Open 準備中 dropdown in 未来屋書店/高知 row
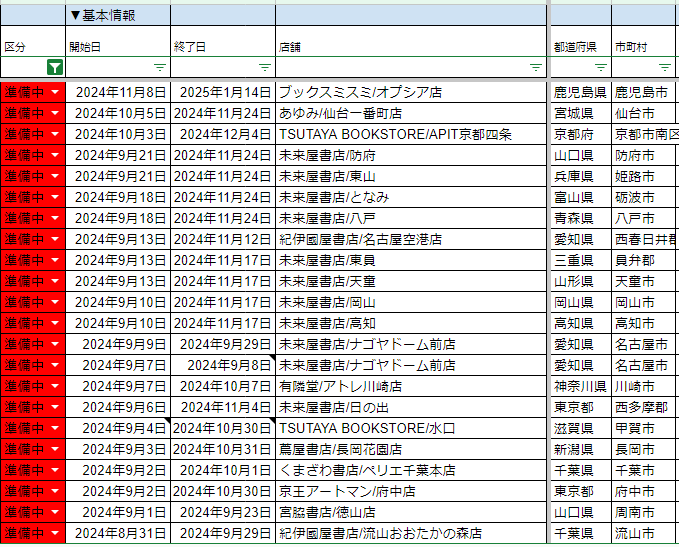Viewport: 679px width, 547px height. tap(55, 323)
